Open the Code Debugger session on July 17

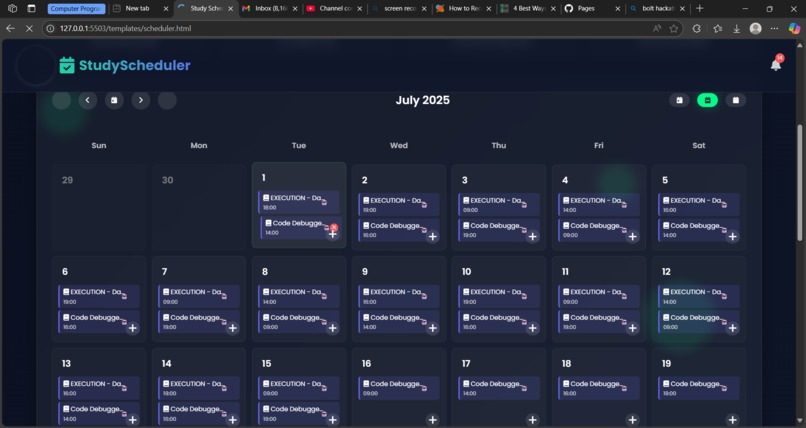point(499,388)
